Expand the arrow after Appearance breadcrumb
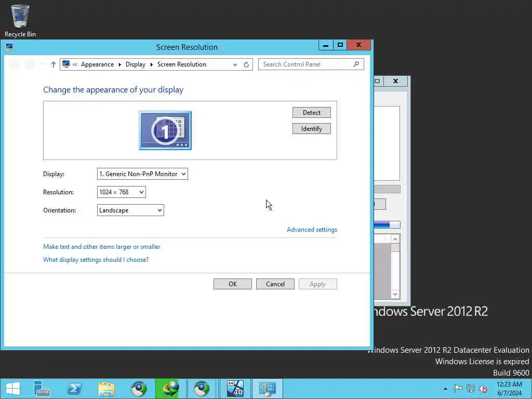This screenshot has height=399, width=532. (x=120, y=64)
